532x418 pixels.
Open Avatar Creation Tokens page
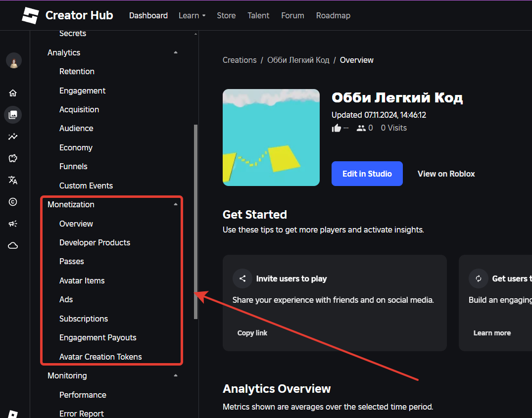tap(100, 357)
